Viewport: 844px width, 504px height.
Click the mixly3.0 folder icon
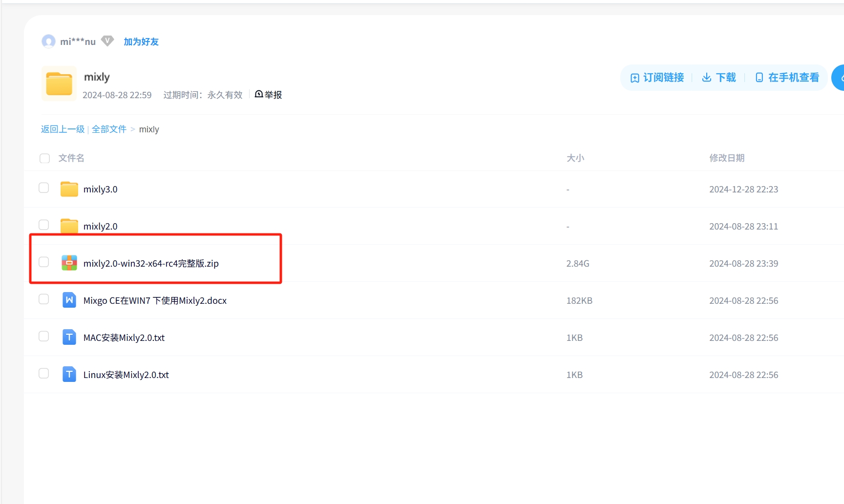pos(69,189)
